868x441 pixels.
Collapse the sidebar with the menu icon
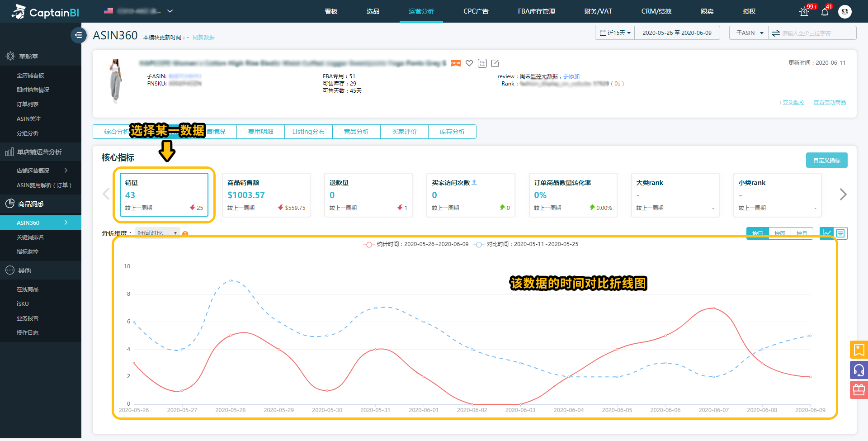click(78, 35)
